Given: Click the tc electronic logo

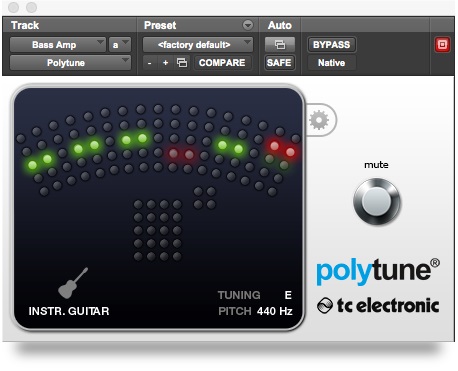Looking at the screenshot, I should tap(378, 306).
